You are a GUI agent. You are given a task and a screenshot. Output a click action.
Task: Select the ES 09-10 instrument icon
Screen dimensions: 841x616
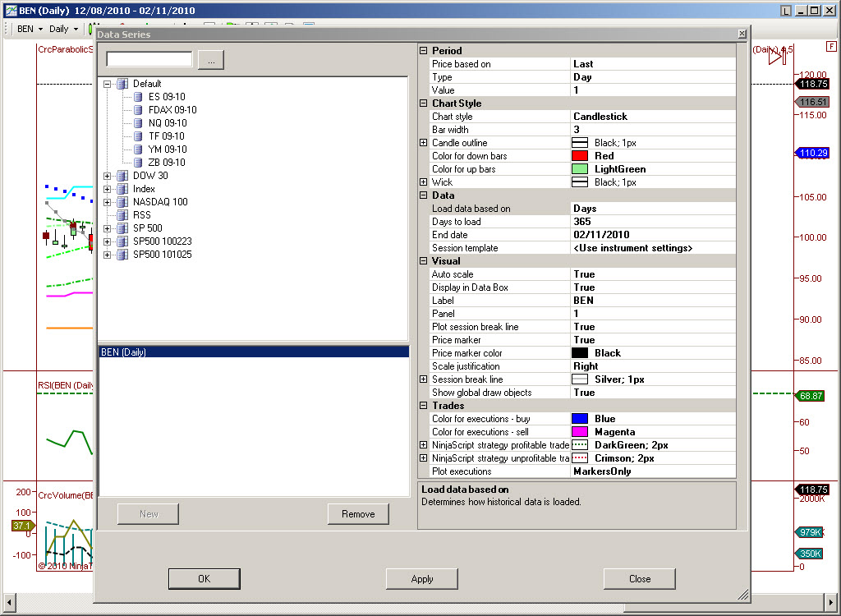click(138, 97)
